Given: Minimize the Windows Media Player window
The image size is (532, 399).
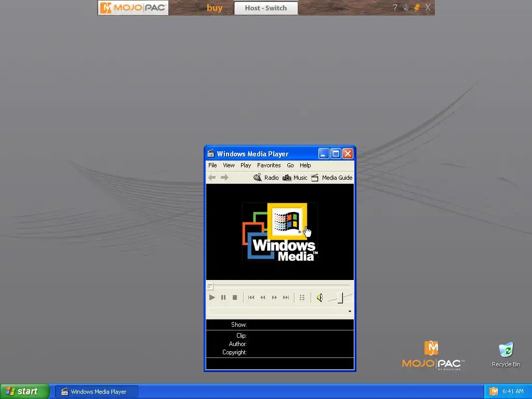Looking at the screenshot, I should (324, 154).
